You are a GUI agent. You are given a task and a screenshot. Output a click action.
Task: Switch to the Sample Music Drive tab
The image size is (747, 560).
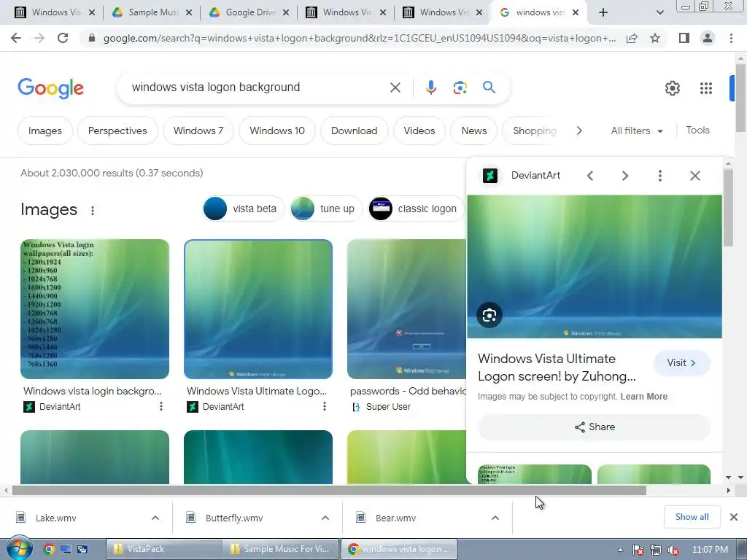152,12
